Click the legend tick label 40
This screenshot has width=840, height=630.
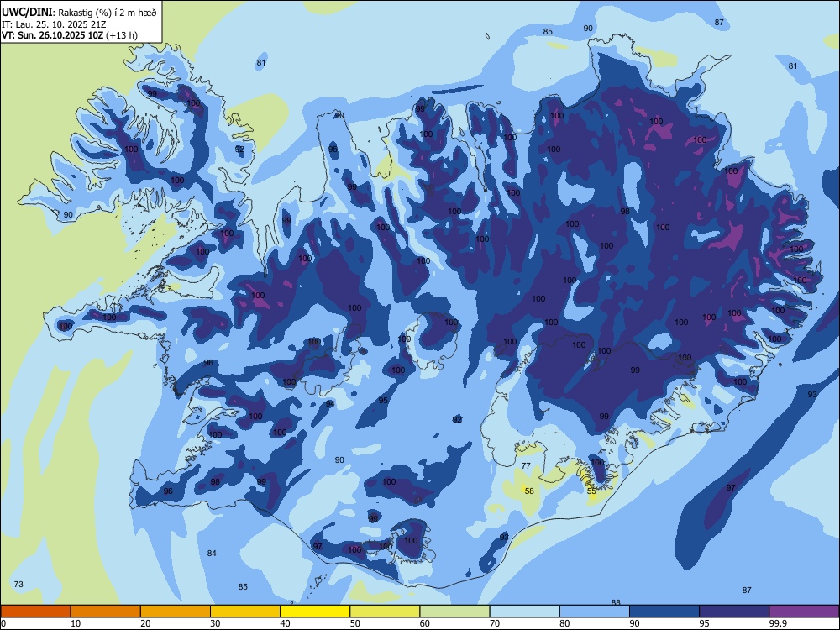click(286, 623)
